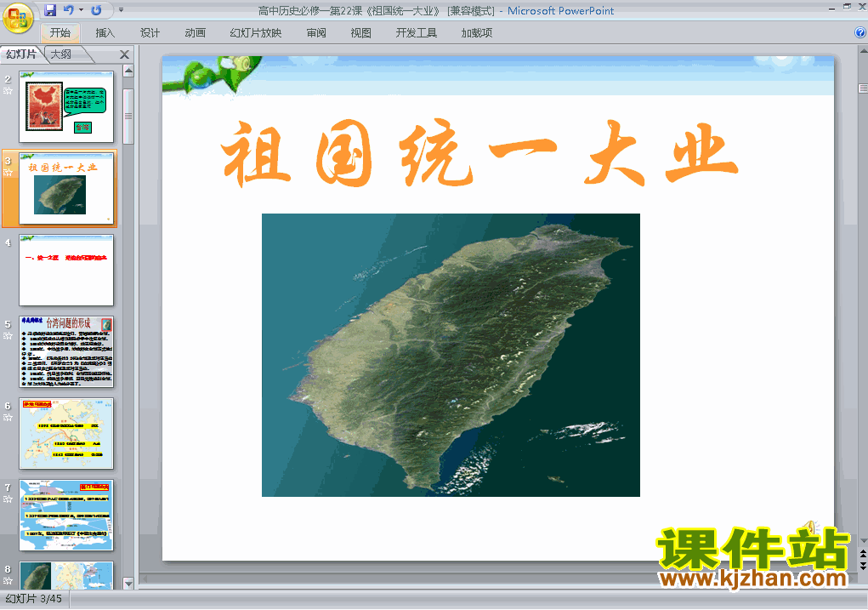Open the 幻灯片放映 ribbon tab
This screenshot has width=868, height=610.
pyautogui.click(x=256, y=32)
